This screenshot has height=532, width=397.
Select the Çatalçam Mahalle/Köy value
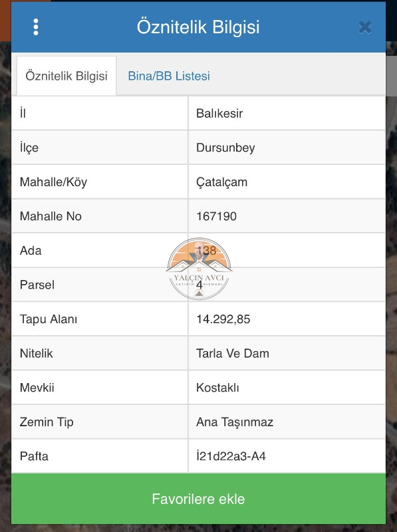(x=221, y=182)
